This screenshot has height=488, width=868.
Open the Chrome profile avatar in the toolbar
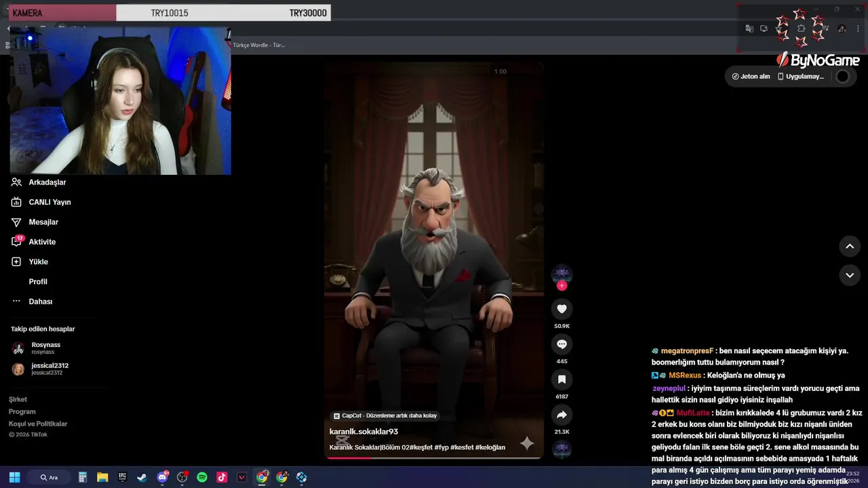842,28
